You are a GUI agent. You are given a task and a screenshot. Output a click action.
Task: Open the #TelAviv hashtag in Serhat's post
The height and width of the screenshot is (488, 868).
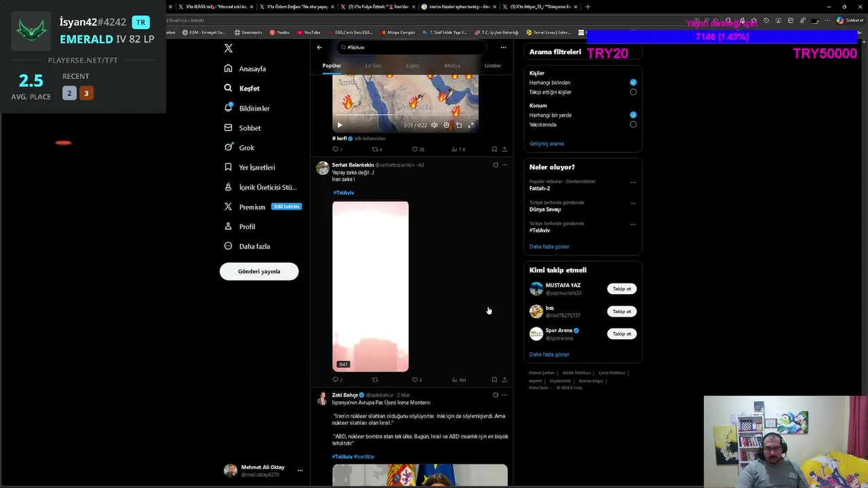coord(343,192)
